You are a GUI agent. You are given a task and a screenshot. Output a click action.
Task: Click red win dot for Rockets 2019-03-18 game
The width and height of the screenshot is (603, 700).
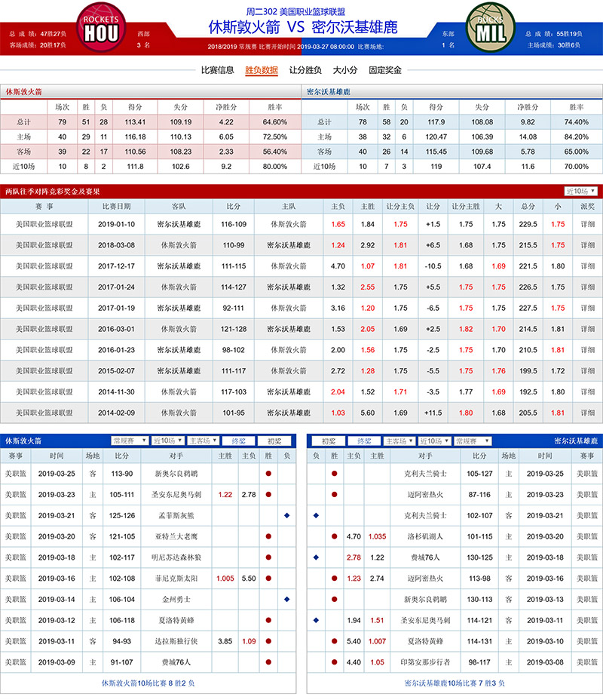click(x=268, y=557)
